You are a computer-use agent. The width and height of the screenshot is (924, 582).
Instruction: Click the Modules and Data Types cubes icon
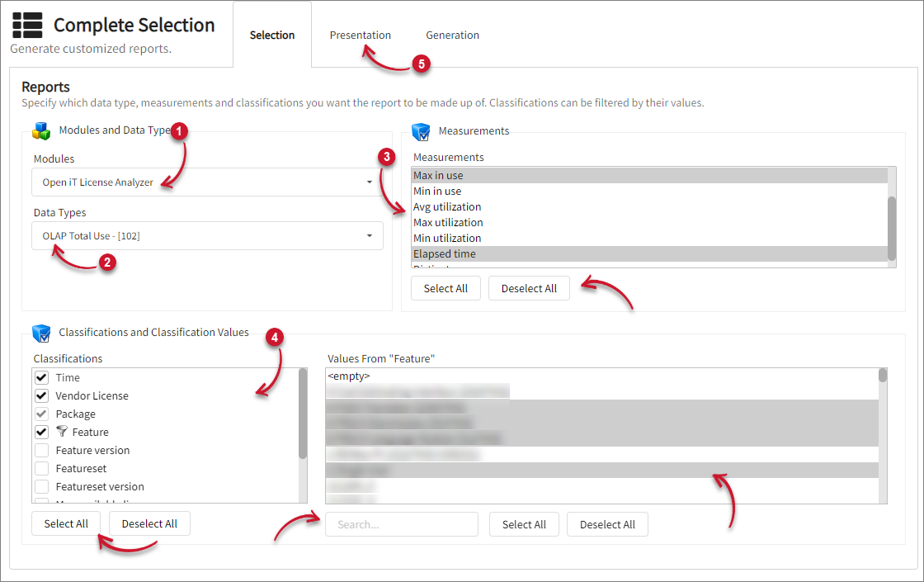[41, 130]
